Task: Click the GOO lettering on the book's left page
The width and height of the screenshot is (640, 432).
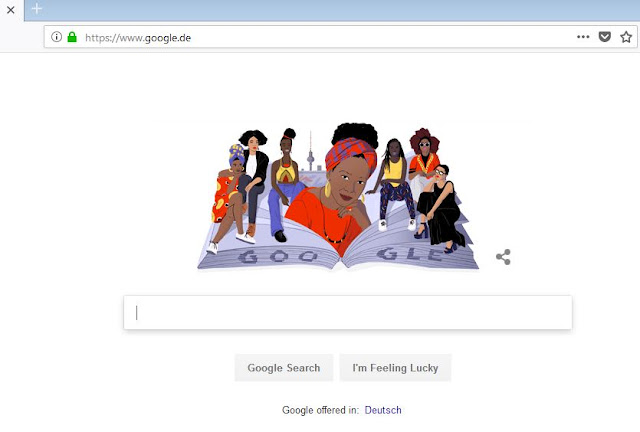Action: (x=278, y=257)
